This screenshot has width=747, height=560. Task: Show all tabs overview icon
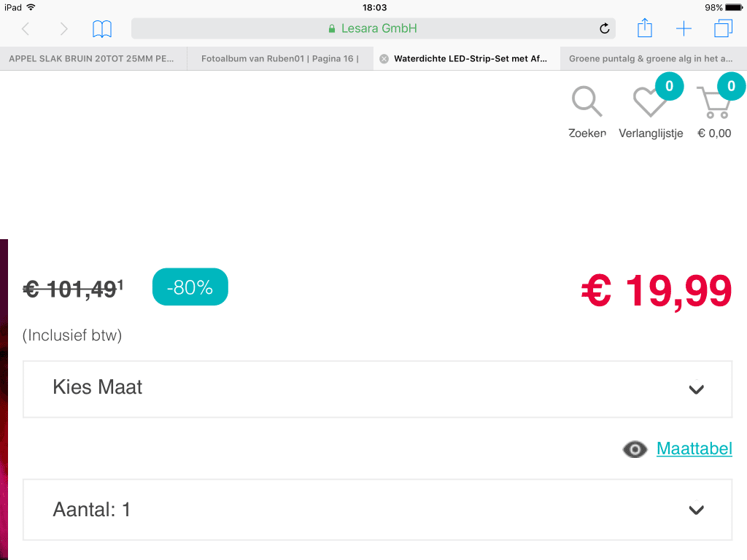click(723, 29)
